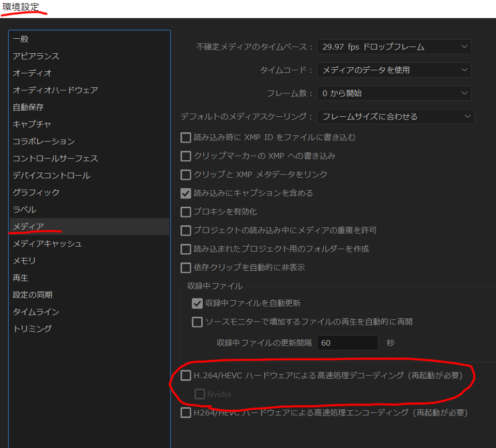Enable クリップと XMP メタデータをリンク
The image size is (496, 448).
coord(186,174)
